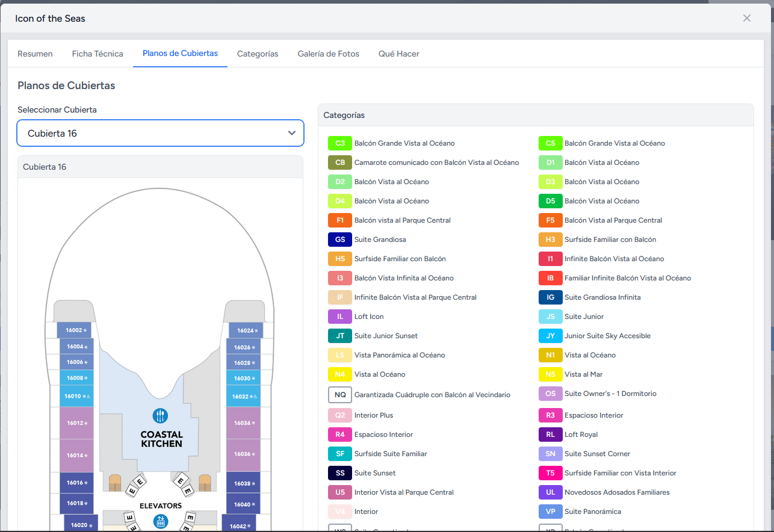774x532 pixels.
Task: Open the Seleccionar Cubierta dropdown
Action: click(160, 133)
